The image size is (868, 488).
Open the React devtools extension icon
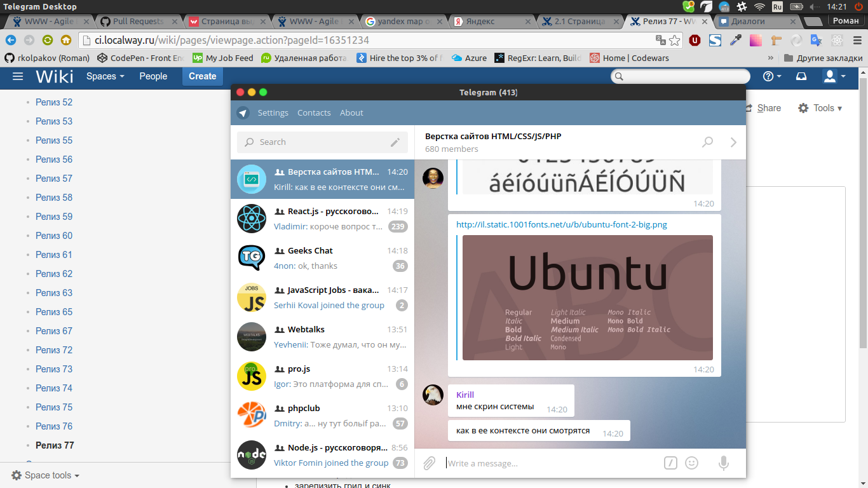pyautogui.click(x=837, y=41)
